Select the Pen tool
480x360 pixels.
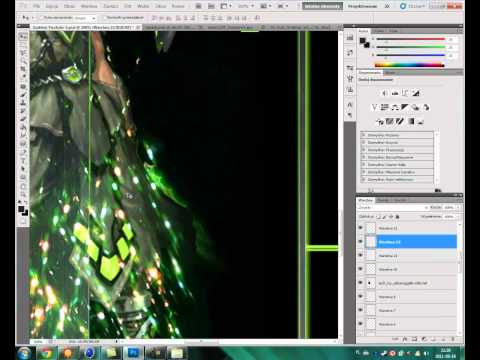pyautogui.click(x=23, y=152)
